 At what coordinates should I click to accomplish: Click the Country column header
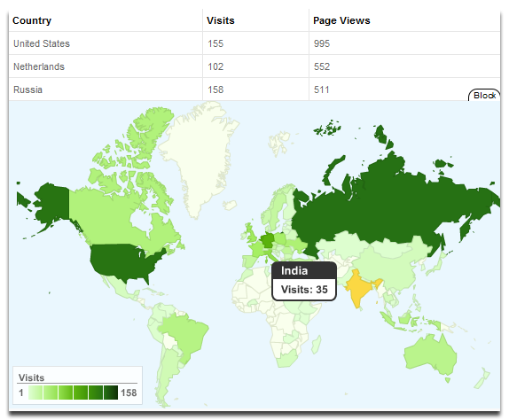point(32,20)
